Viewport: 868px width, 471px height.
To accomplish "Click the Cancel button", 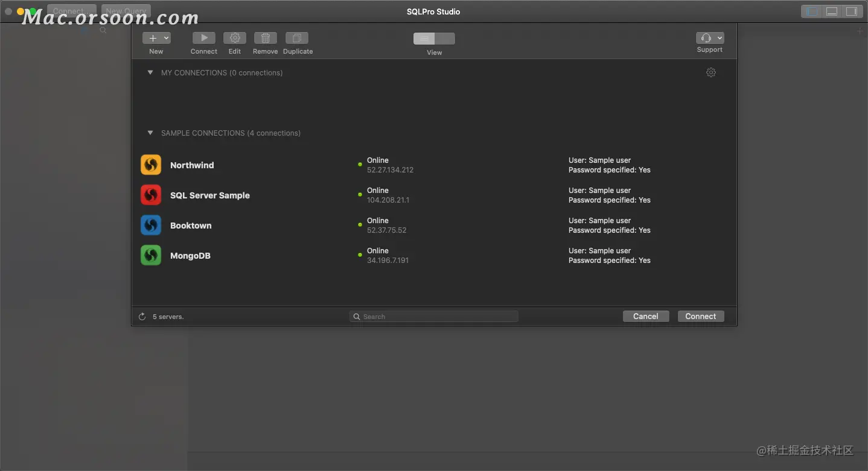I will pyautogui.click(x=646, y=316).
